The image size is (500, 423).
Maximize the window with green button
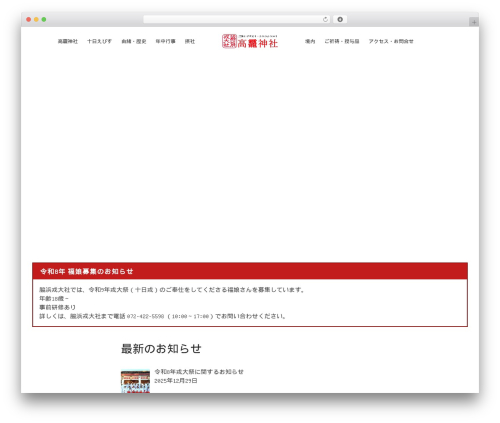coord(44,19)
